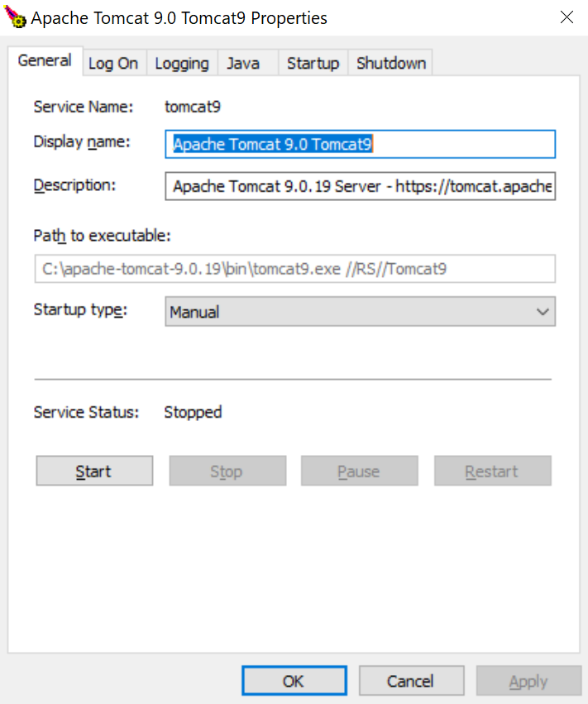Click the Description label
Screen dimensions: 588x704
coord(74,185)
